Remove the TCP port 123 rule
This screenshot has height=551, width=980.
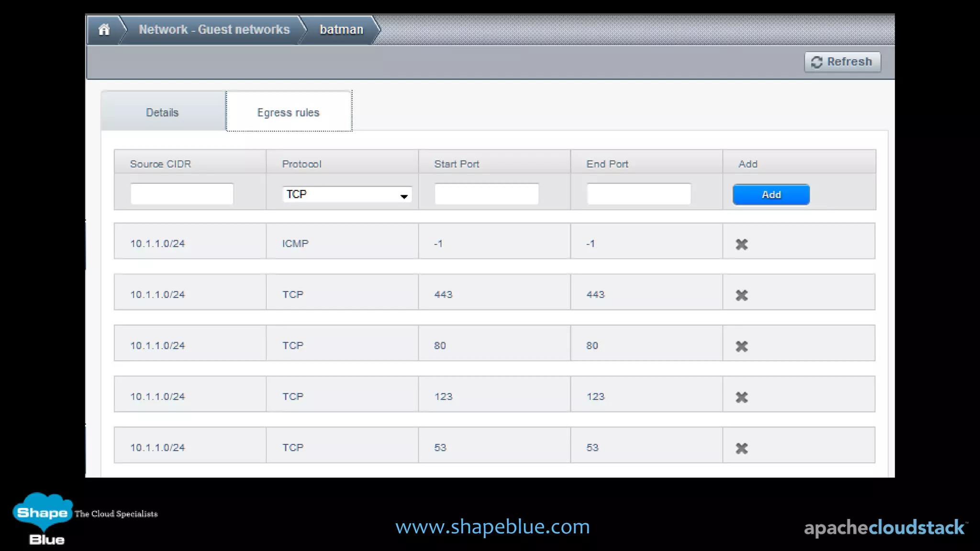(742, 397)
